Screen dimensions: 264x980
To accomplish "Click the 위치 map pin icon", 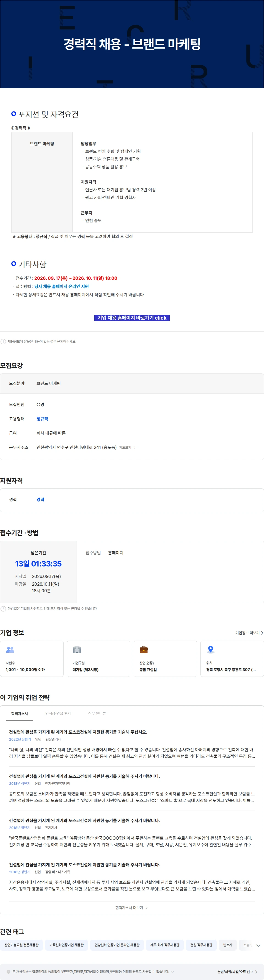I will [x=210, y=649].
